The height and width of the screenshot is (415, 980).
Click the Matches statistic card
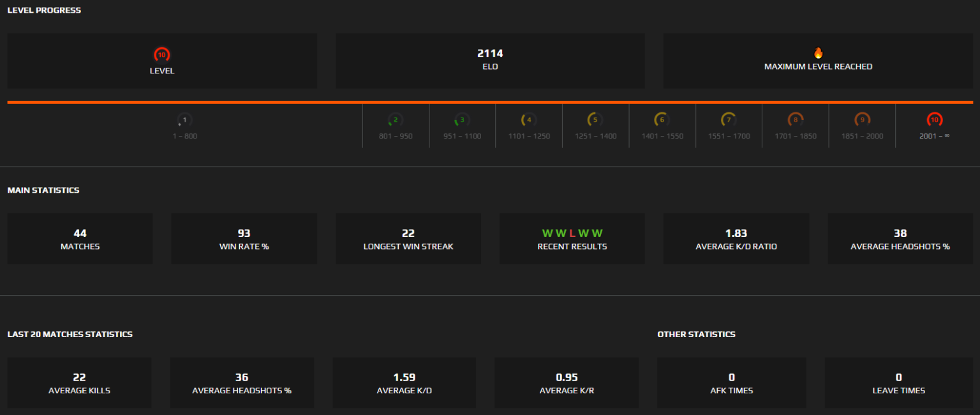click(x=80, y=238)
